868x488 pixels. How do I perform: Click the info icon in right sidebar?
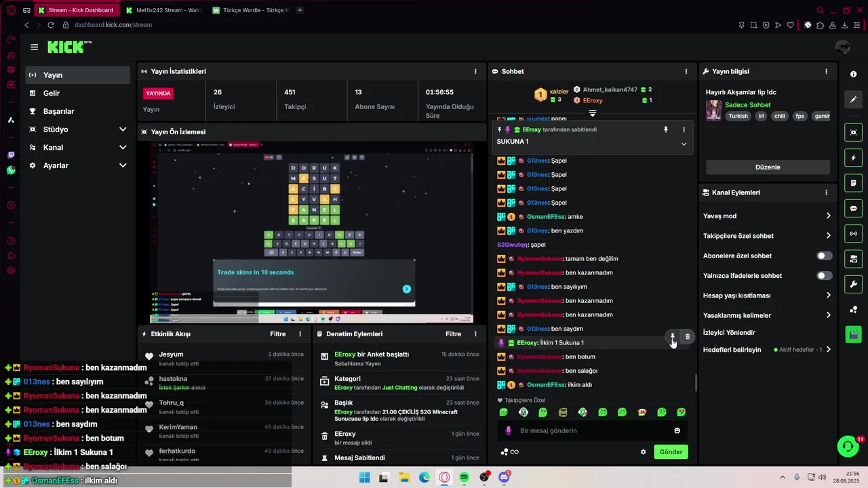pos(853,74)
